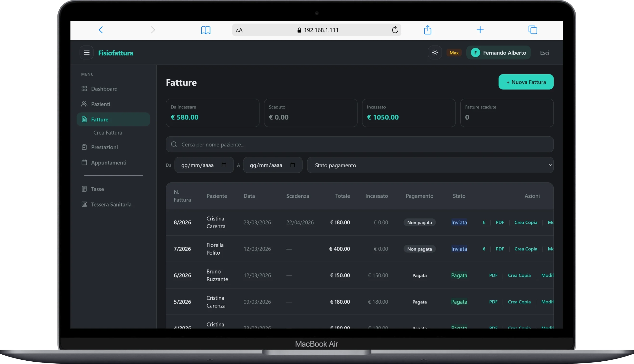Open the sidebar hamburger menu icon

(x=86, y=52)
